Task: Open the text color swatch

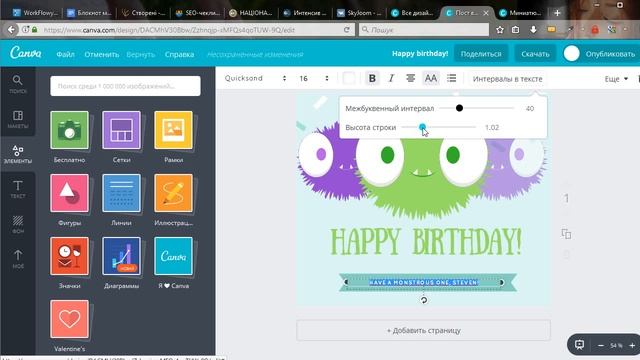Action: [349, 78]
